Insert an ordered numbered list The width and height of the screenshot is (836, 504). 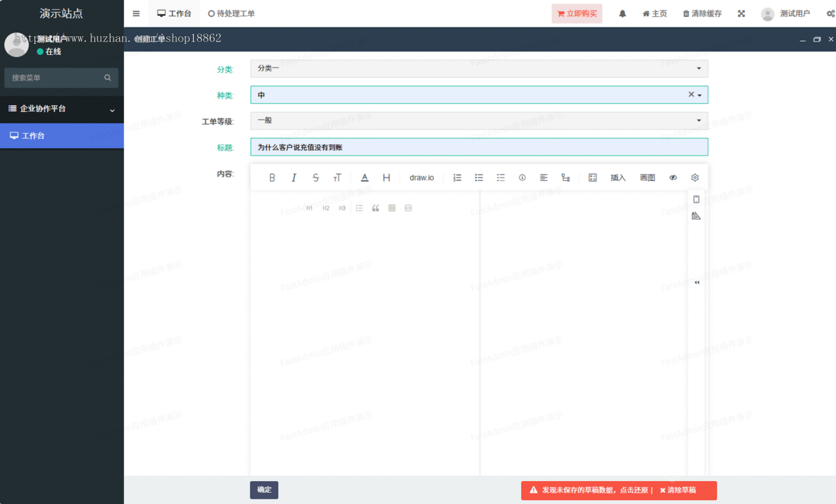click(457, 178)
